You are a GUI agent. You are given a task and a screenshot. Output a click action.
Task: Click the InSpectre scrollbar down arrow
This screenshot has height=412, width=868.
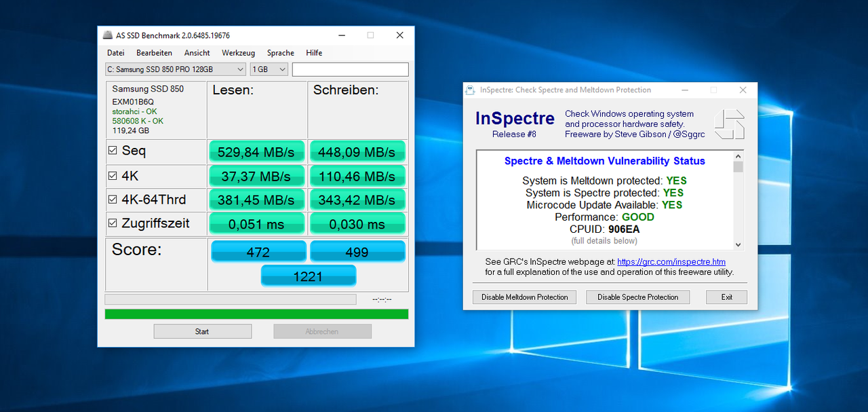tap(738, 245)
